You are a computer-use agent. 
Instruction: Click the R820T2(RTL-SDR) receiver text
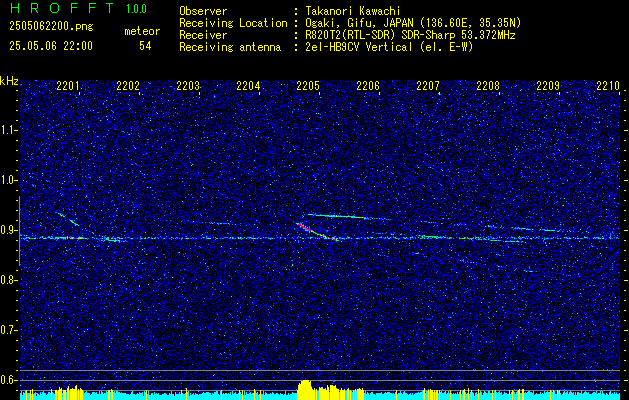[x=408, y=35]
